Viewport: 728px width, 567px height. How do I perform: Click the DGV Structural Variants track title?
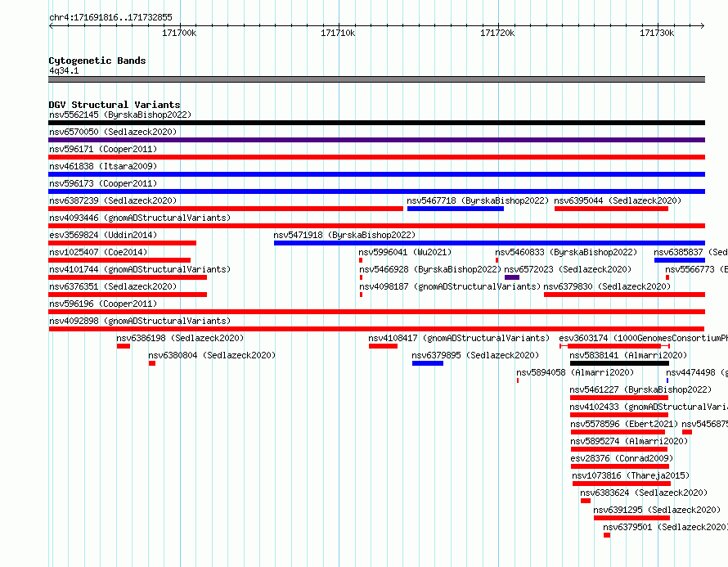coord(115,105)
